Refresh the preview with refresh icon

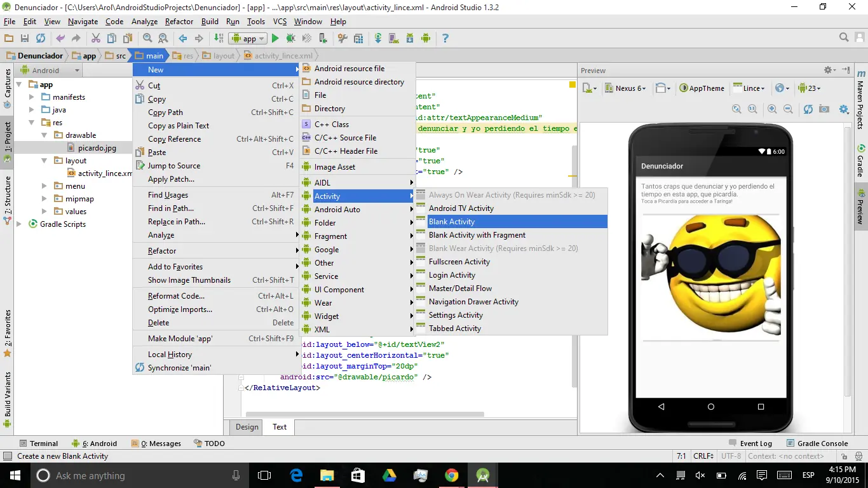point(808,109)
